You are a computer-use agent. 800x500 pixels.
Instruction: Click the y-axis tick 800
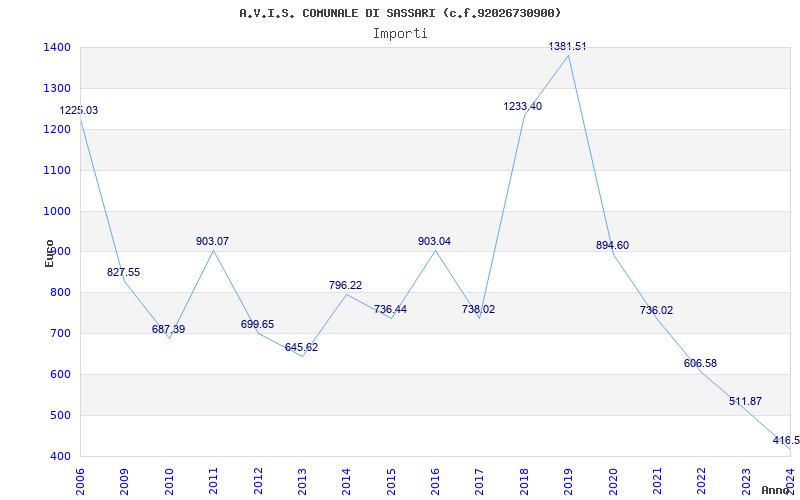63,293
